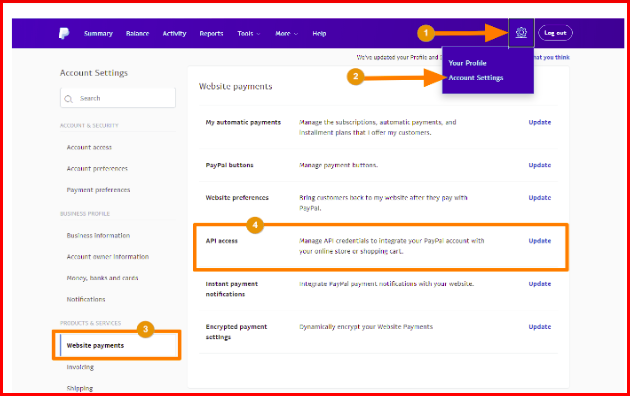Click the 'API access' row label
The image size is (630, 397).
click(222, 241)
